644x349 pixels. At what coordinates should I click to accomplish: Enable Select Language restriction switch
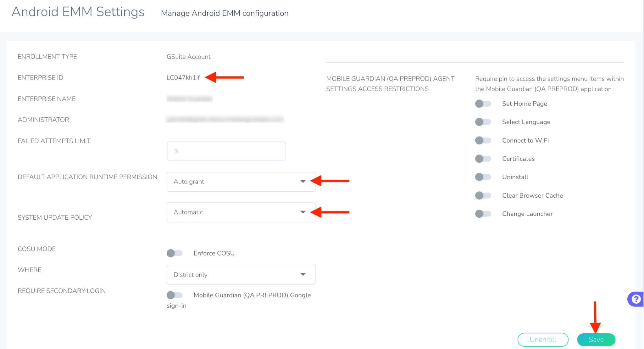pos(483,122)
